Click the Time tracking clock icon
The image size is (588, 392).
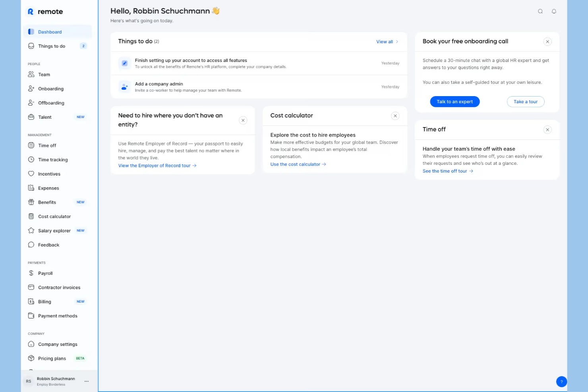point(31,160)
